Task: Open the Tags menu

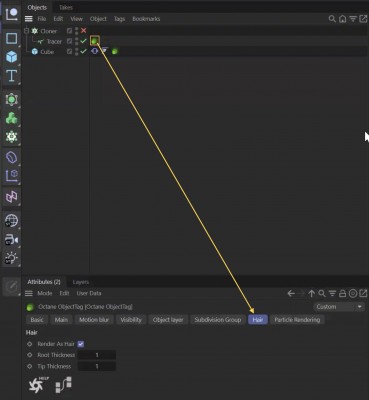Action: tap(119, 19)
